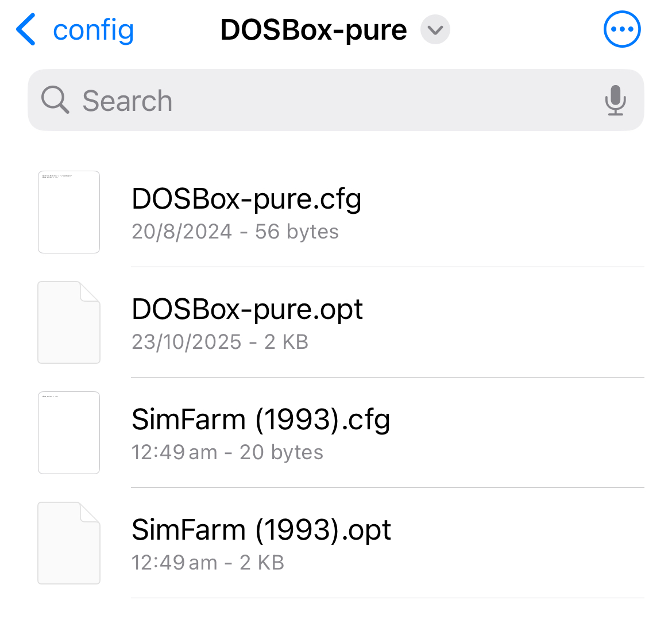Image resolution: width=672 pixels, height=627 pixels.
Task: Select the SimFarm (1993).cfg file name
Action: click(261, 420)
